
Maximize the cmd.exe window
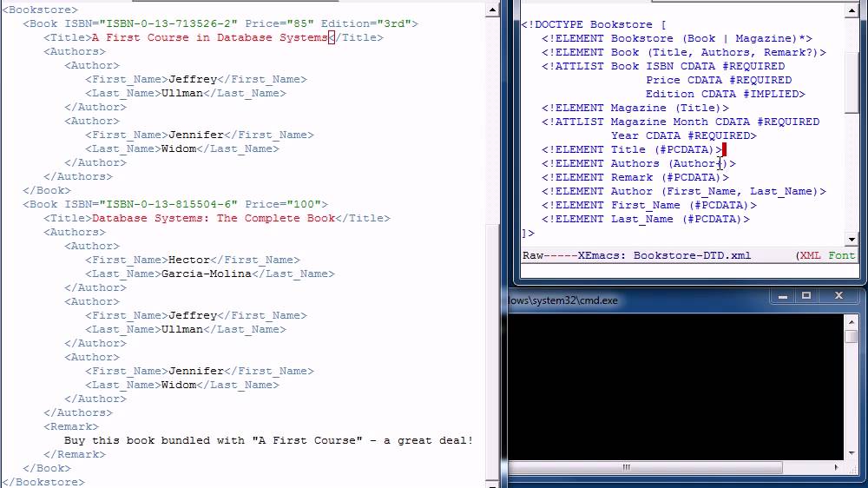[806, 296]
